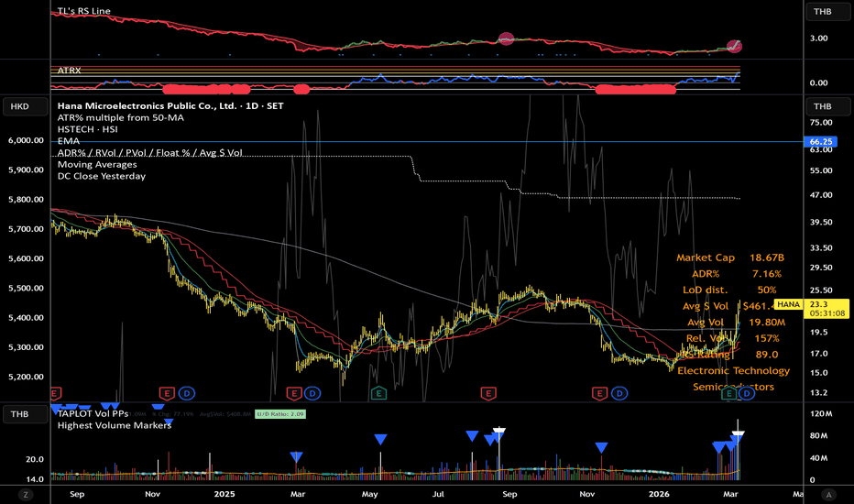Click the 47.00 label on right price scale
The image size is (854, 504).
coord(821,195)
